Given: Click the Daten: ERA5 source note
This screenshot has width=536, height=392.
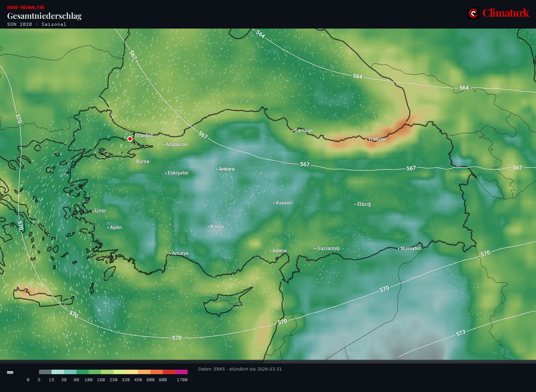Looking at the screenshot, I should pos(240,369).
